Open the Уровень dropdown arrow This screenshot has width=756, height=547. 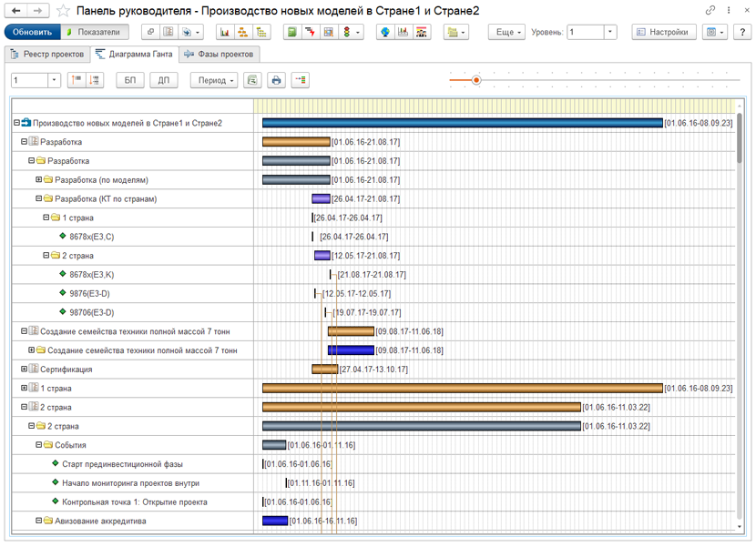[x=610, y=32]
